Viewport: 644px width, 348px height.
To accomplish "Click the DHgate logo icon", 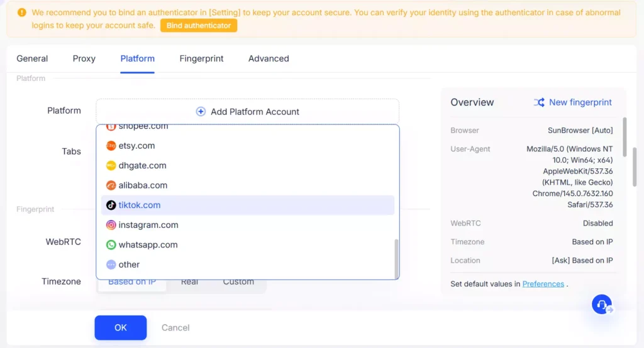I will coord(111,166).
